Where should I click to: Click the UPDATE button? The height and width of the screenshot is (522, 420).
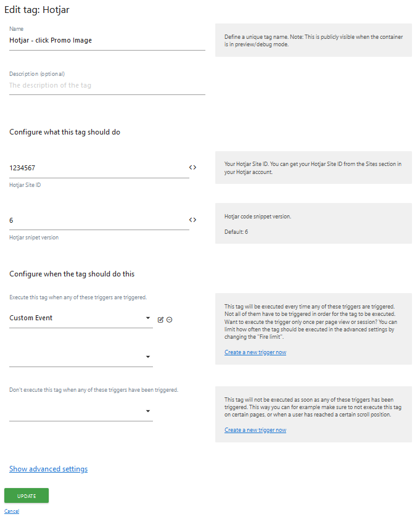26,495
